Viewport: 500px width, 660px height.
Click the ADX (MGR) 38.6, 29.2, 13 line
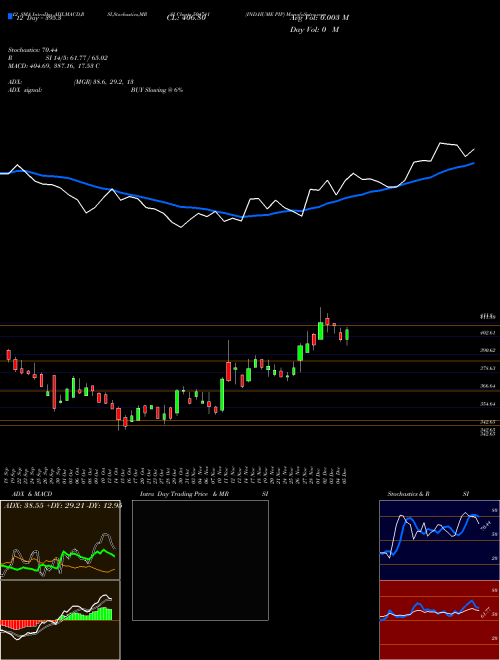tap(71, 82)
